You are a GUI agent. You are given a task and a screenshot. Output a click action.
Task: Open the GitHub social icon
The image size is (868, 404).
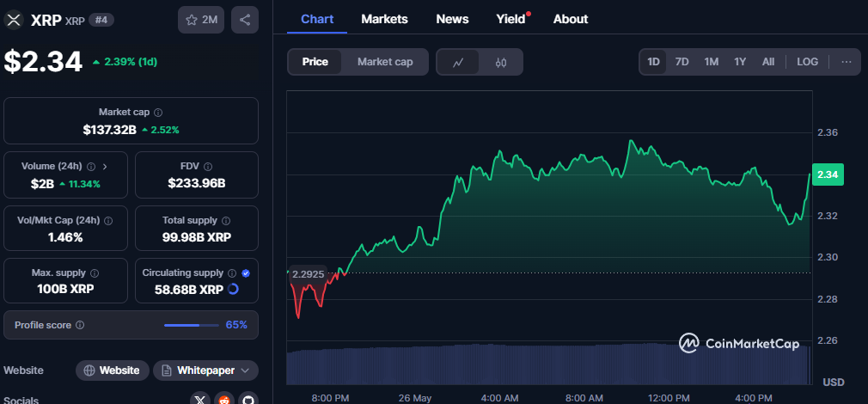(x=248, y=399)
